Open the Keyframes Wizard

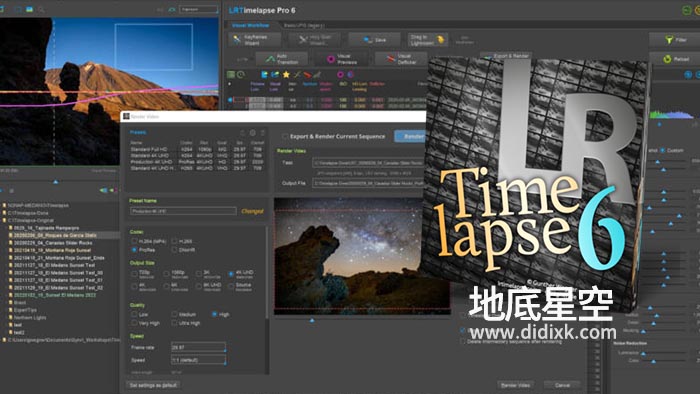coord(255,40)
